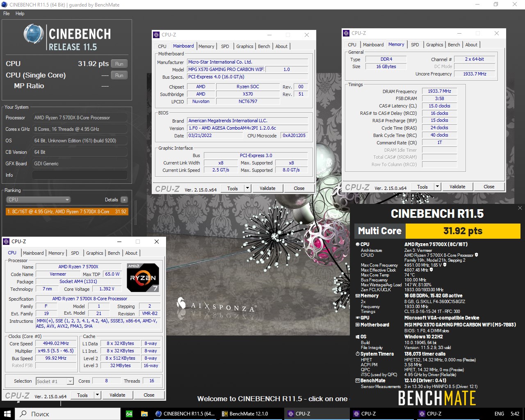This screenshot has width=525, height=420.
Task: Switch to BenchMate 12.1.0 on the taskbar
Action: (251, 414)
